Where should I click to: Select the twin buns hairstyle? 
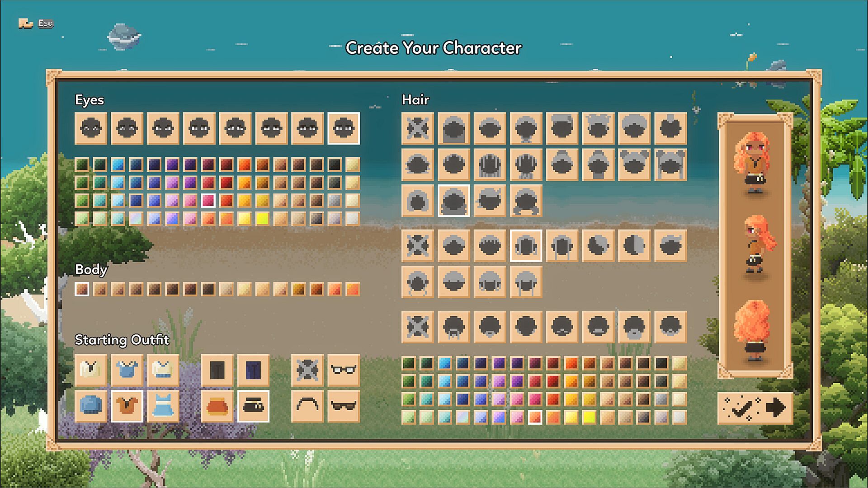click(x=634, y=164)
